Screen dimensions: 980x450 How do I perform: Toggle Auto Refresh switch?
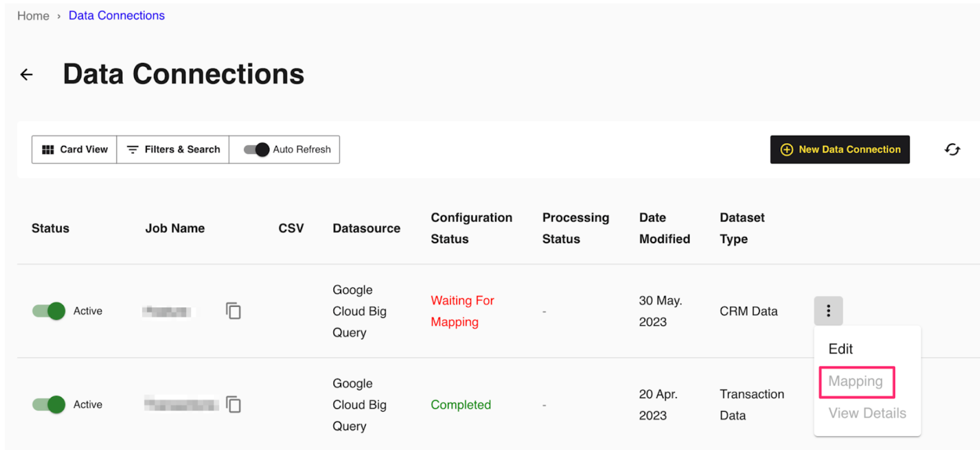click(256, 149)
